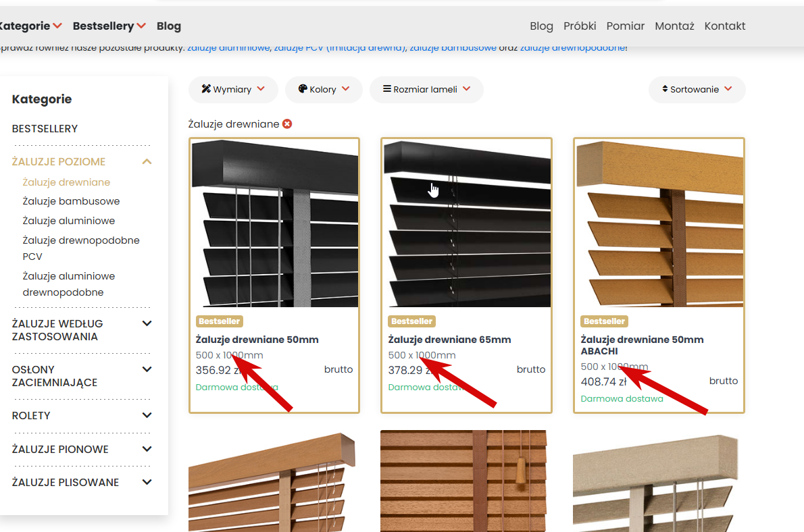The image size is (804, 532).
Task: Open the Blog link on the right side of the header
Action: tap(541, 26)
